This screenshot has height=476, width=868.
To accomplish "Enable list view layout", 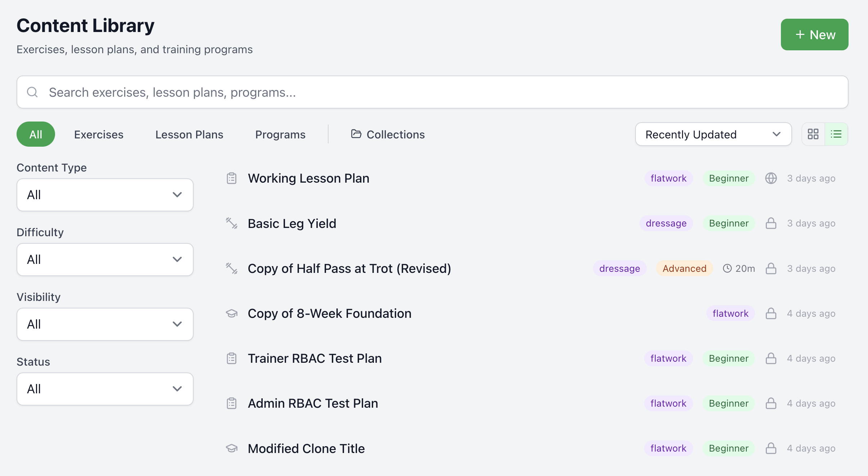I will [x=836, y=134].
